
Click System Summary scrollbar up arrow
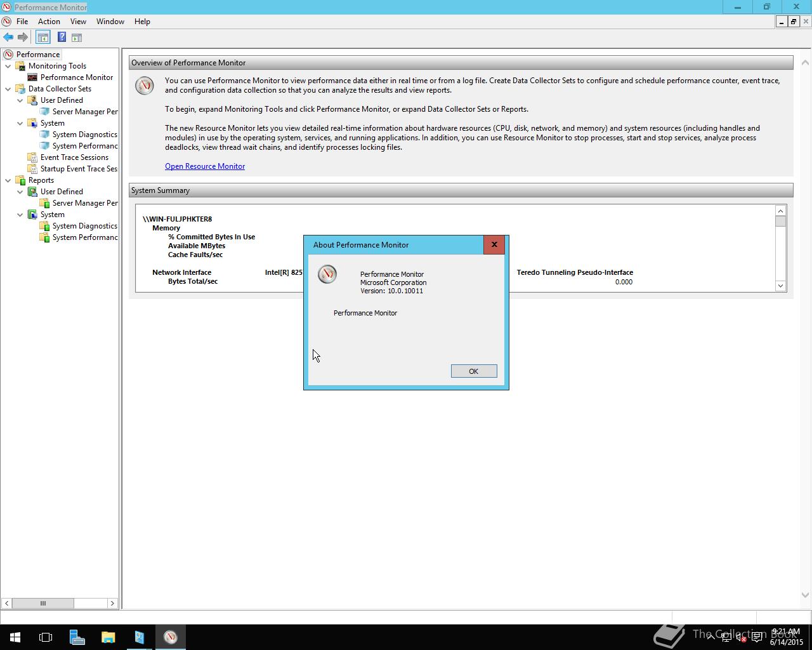780,211
